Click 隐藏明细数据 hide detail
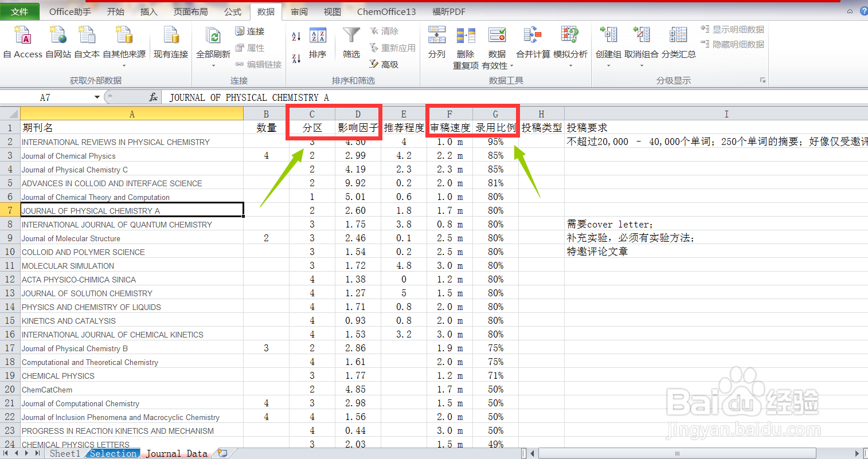868x459 pixels. [x=732, y=44]
